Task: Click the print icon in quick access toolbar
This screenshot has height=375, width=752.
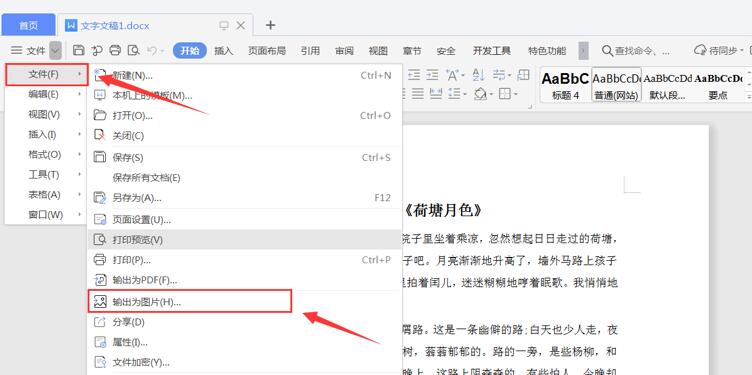Action: pos(115,50)
